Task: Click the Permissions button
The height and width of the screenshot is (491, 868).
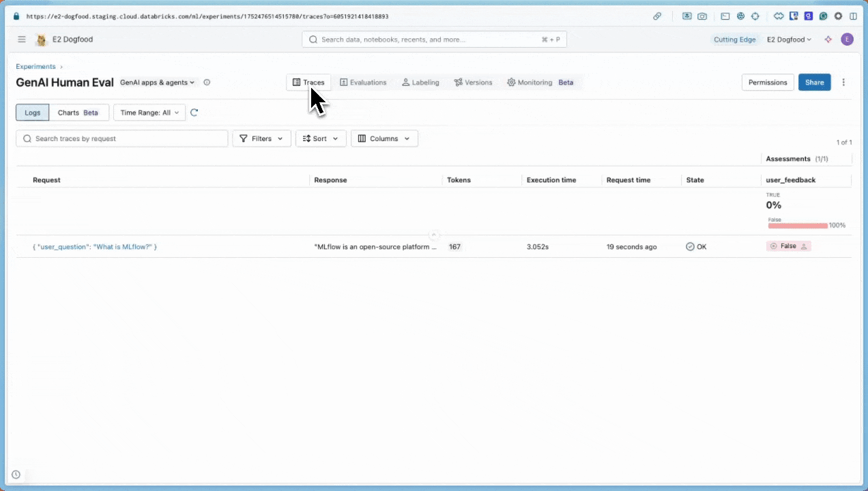Action: (x=768, y=83)
